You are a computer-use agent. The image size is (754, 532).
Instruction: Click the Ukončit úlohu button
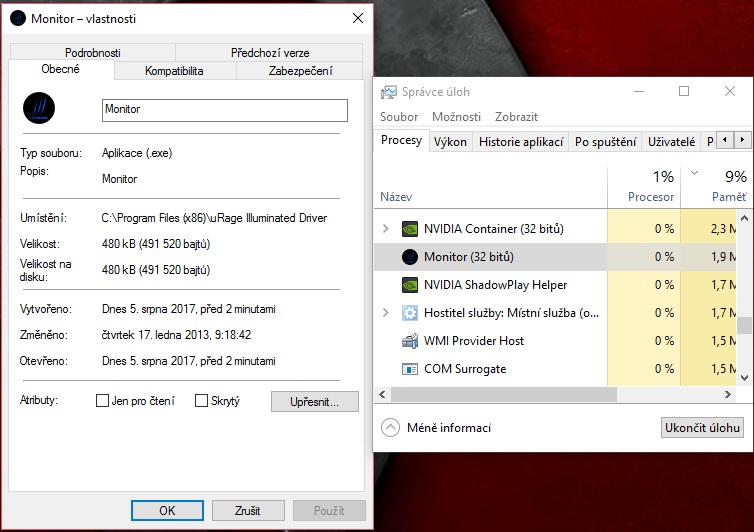tap(702, 428)
